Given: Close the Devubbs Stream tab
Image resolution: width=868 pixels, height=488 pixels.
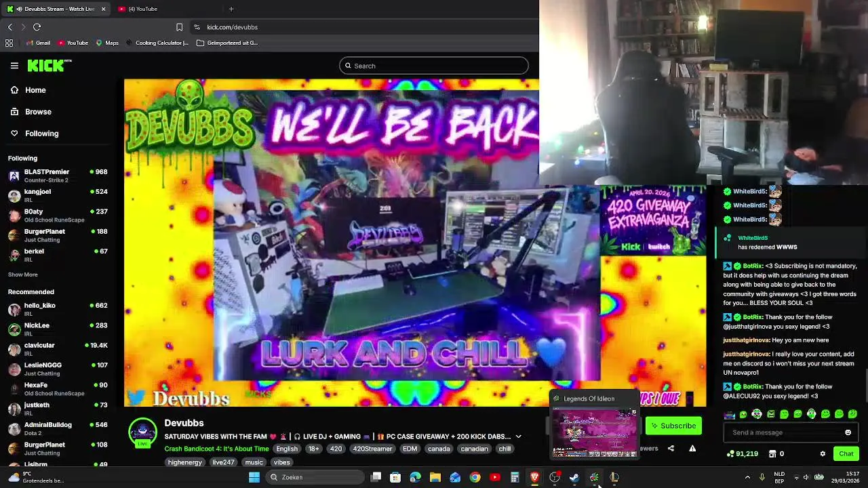Looking at the screenshot, I should pyautogui.click(x=103, y=9).
